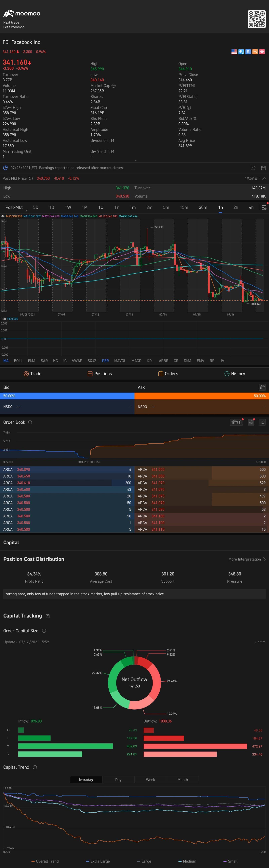This screenshot has width=269, height=868.
Task: Collapse the quote details panel
Action: point(136,160)
